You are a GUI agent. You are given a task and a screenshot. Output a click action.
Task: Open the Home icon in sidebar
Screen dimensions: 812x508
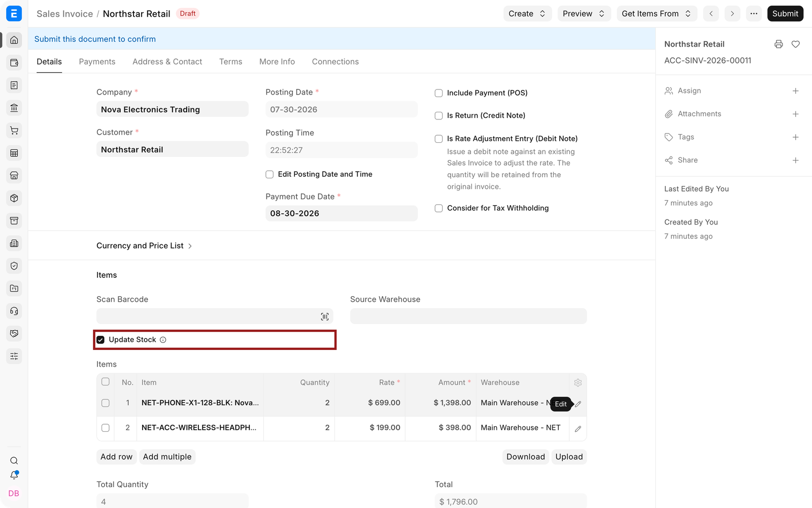tap(14, 40)
